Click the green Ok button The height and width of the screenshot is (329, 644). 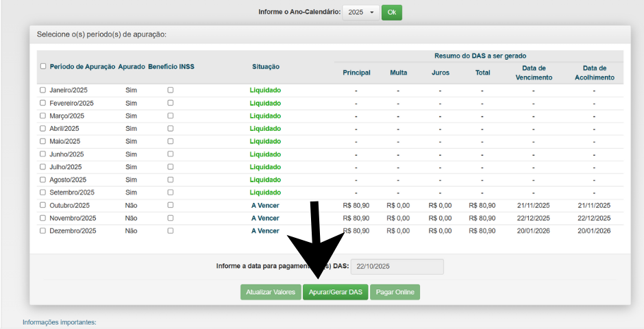coord(391,12)
